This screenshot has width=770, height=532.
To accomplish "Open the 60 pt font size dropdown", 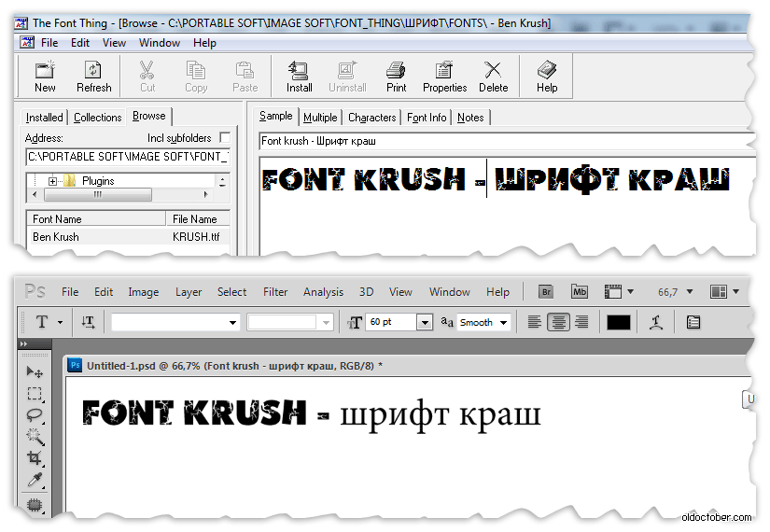I will point(425,322).
